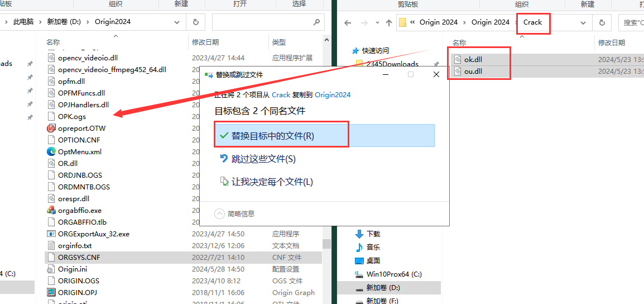This screenshot has height=304, width=644.
Task: Click the refresh icon in right address bar
Action: tap(602, 23)
